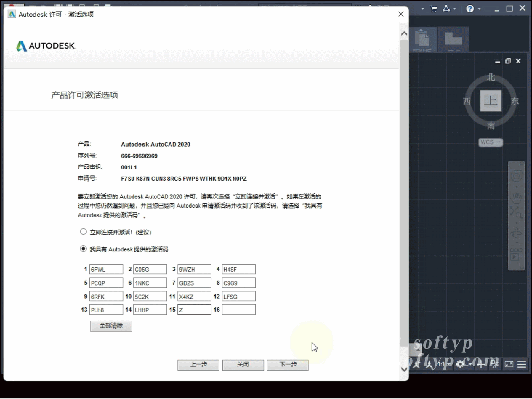This screenshot has width=532, height=399.
Task: Click activation code field 15 containing Z
Action: click(x=195, y=310)
